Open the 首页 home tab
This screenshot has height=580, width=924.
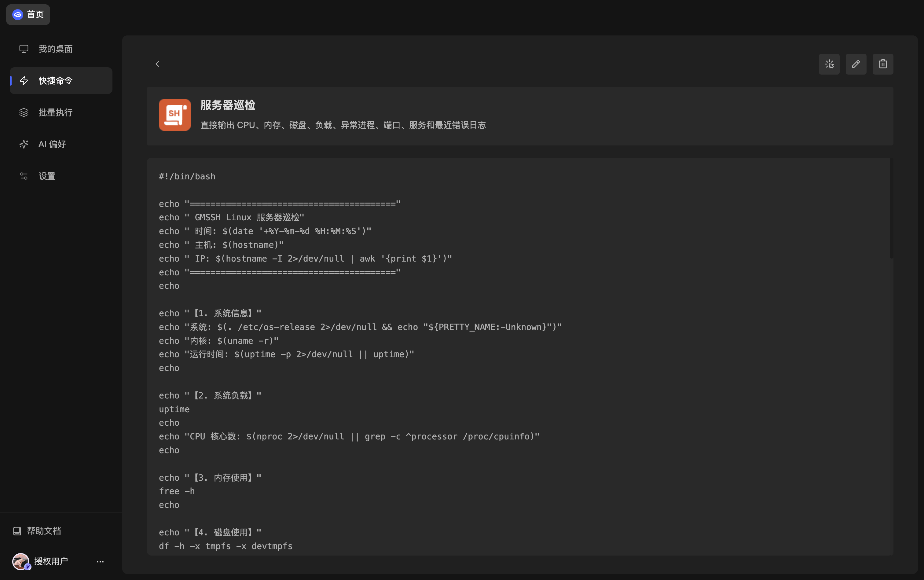(28, 15)
